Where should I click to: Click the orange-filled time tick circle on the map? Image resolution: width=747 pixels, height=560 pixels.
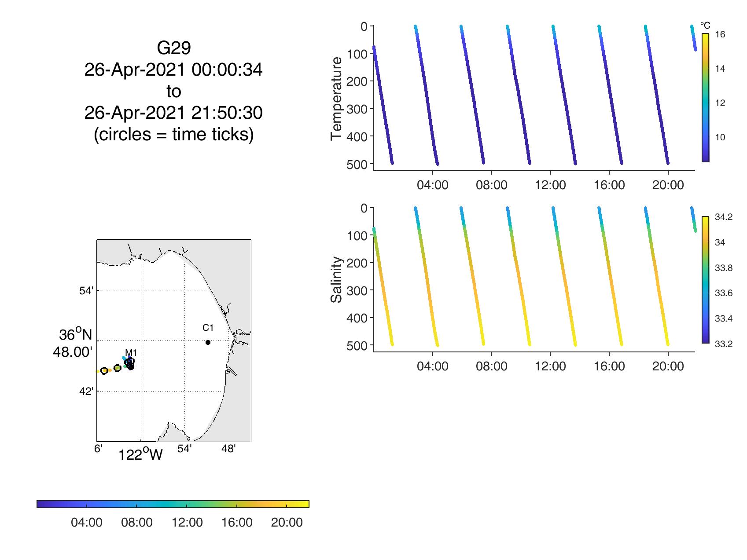[104, 370]
